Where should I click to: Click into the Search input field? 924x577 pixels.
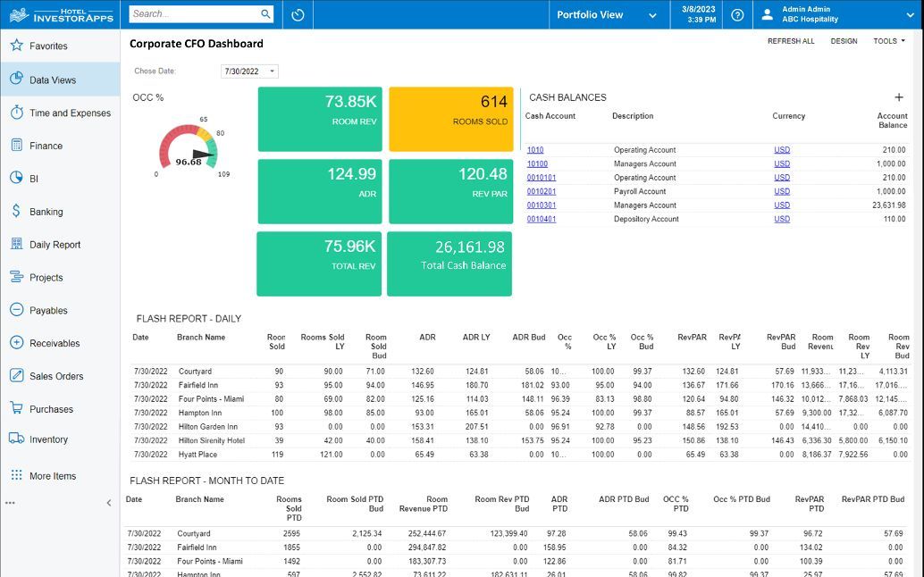[x=194, y=14]
